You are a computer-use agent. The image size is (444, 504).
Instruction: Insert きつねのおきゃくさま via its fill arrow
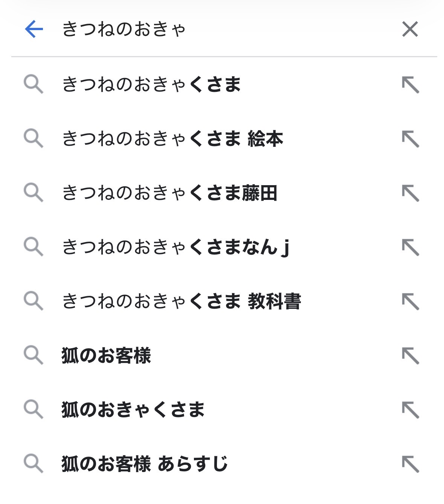[410, 85]
